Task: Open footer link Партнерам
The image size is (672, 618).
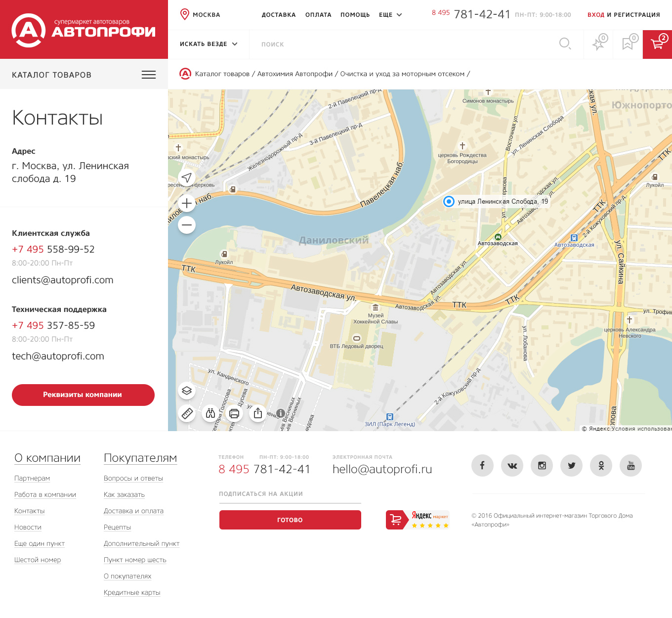Action: [32, 478]
